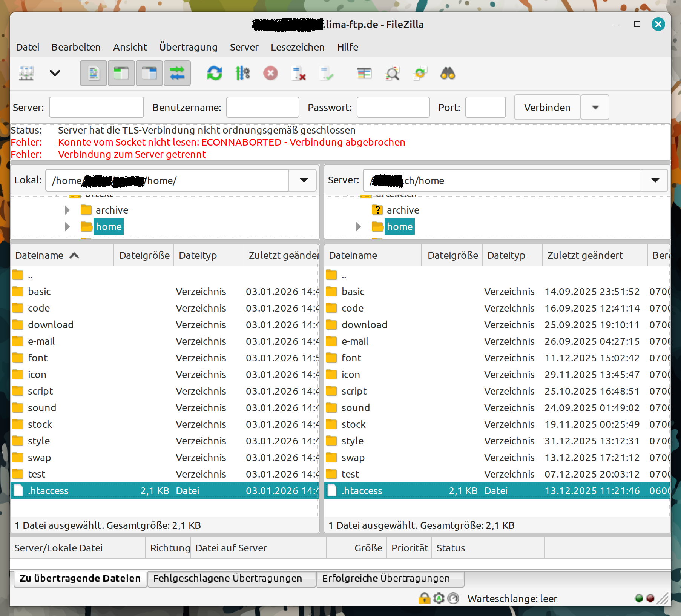Open the Übertragung menu
Image resolution: width=681 pixels, height=616 pixels.
188,47
